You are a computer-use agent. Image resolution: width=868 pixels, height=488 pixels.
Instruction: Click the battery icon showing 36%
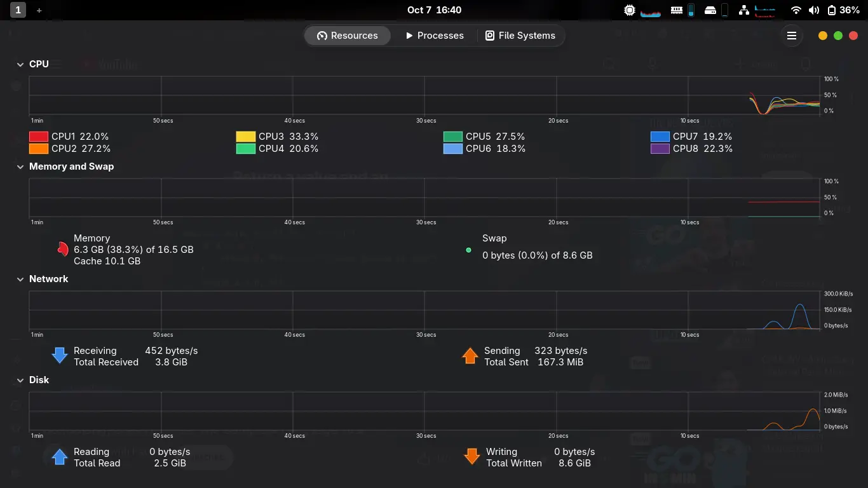(832, 10)
